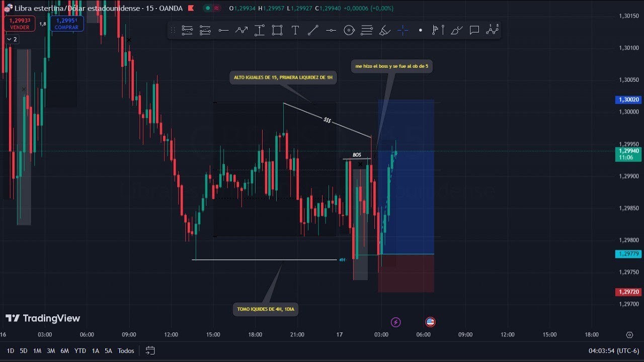The image size is (644, 362).
Task: Open the timezone clock menu (UTC-6)
Action: tap(613, 350)
